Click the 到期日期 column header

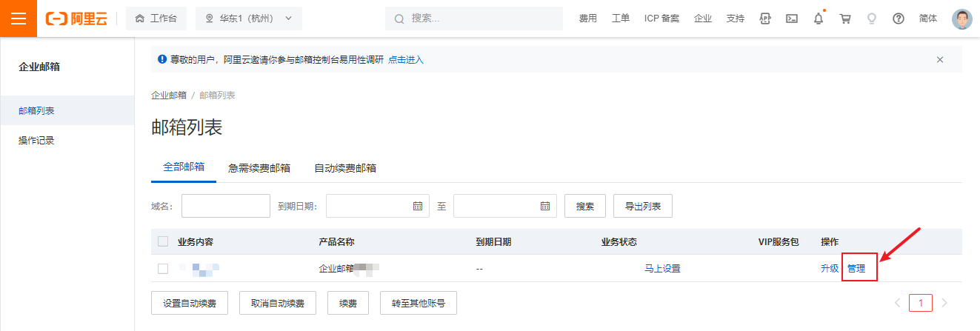493,241
